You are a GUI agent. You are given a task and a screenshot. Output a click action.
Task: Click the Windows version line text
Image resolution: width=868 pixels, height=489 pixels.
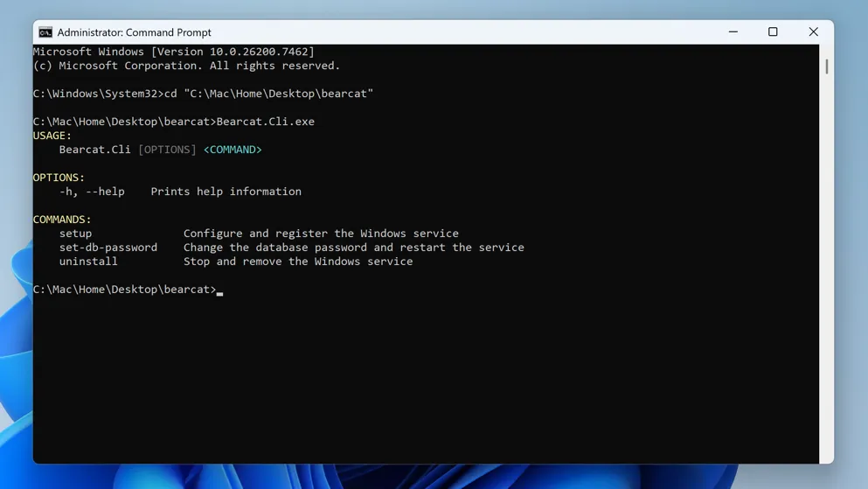(173, 52)
